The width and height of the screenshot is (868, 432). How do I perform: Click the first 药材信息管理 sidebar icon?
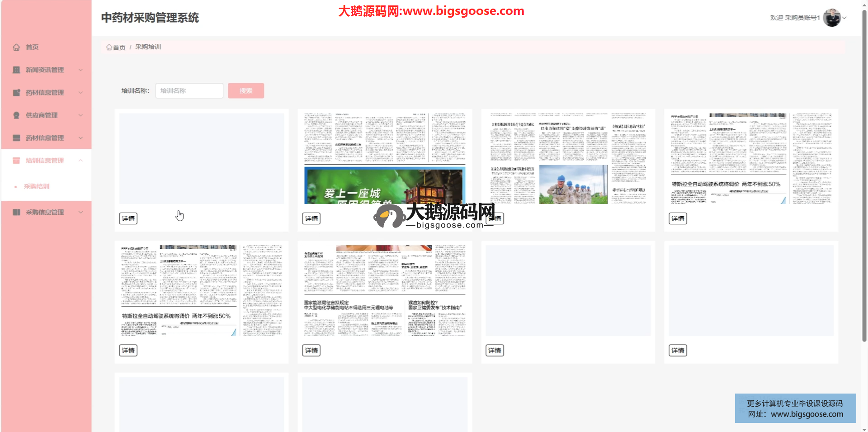click(16, 93)
